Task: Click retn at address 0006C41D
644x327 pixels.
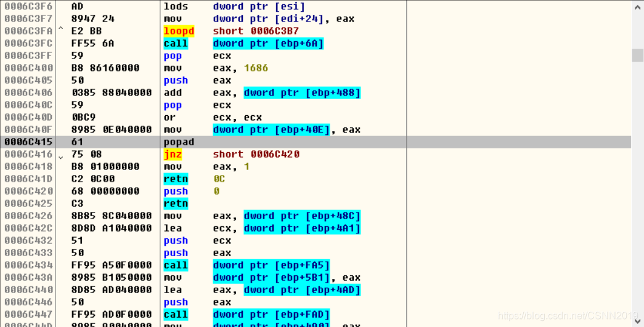Action: click(x=176, y=179)
